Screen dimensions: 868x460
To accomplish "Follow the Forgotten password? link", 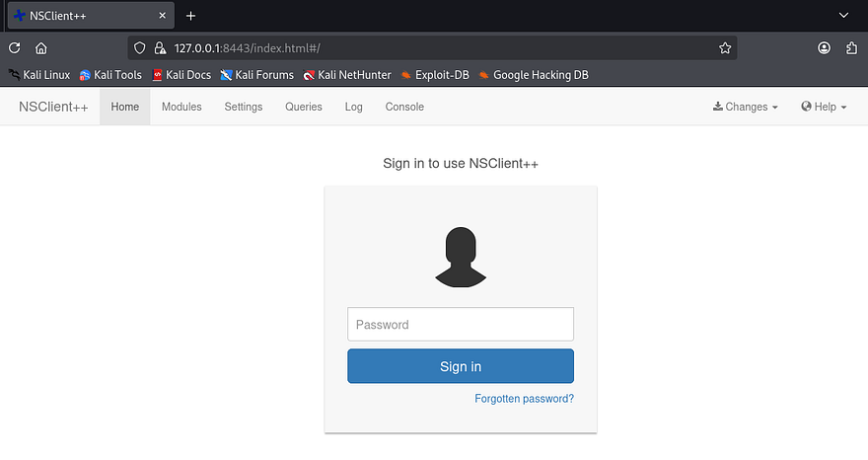I will [524, 399].
